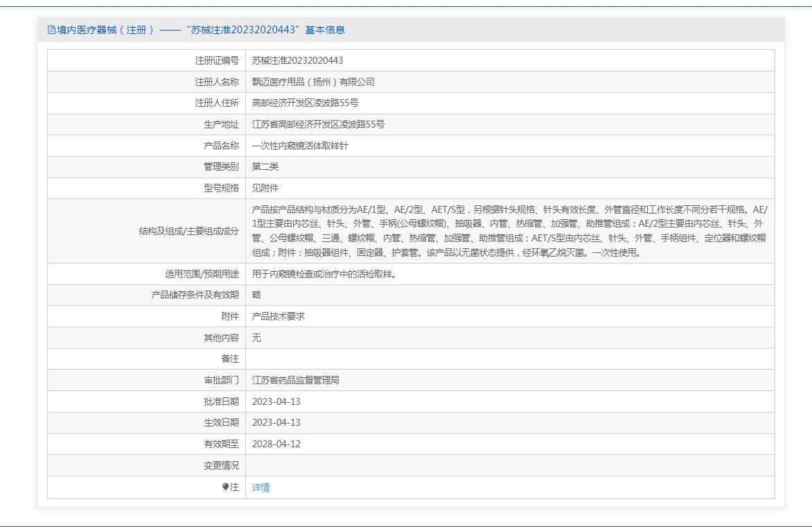This screenshot has height=527, width=812.
Task: Click the bullet icon beside 注
Action: [x=225, y=487]
